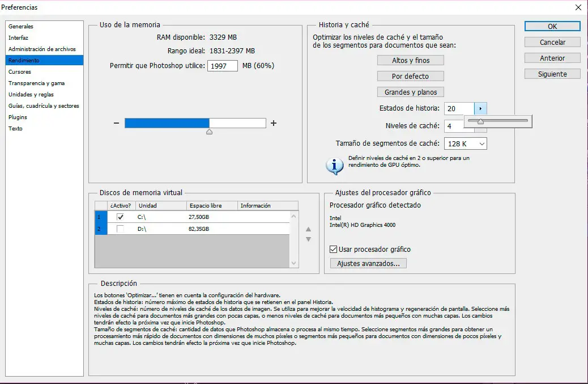Select scratch disk row number 1
588x384 pixels.
point(101,217)
